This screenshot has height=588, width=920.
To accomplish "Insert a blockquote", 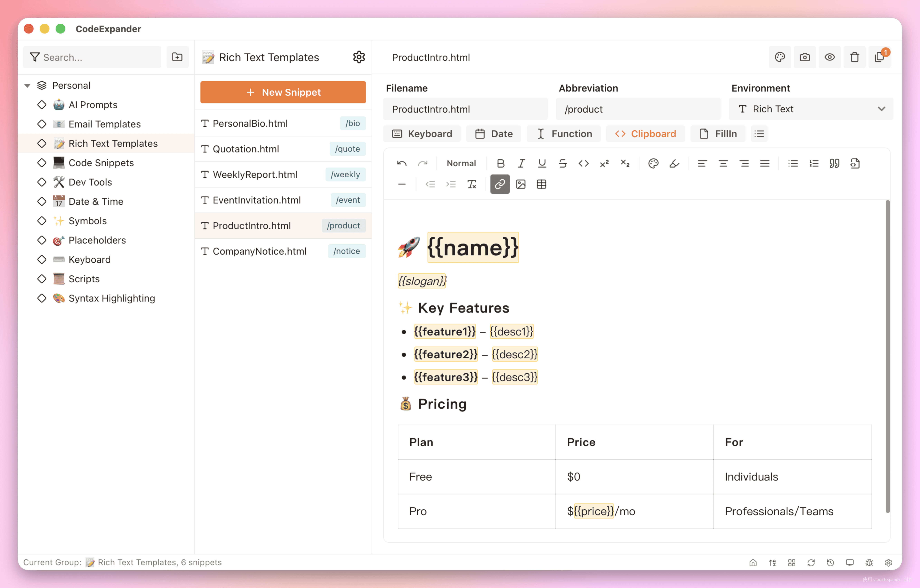I will [x=834, y=163].
